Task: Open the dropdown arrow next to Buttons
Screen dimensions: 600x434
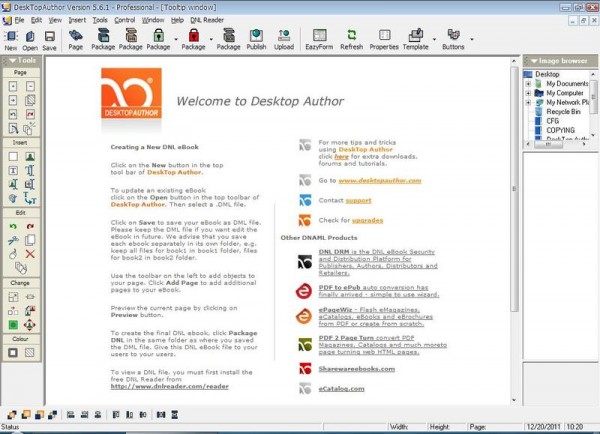Action: coord(472,39)
